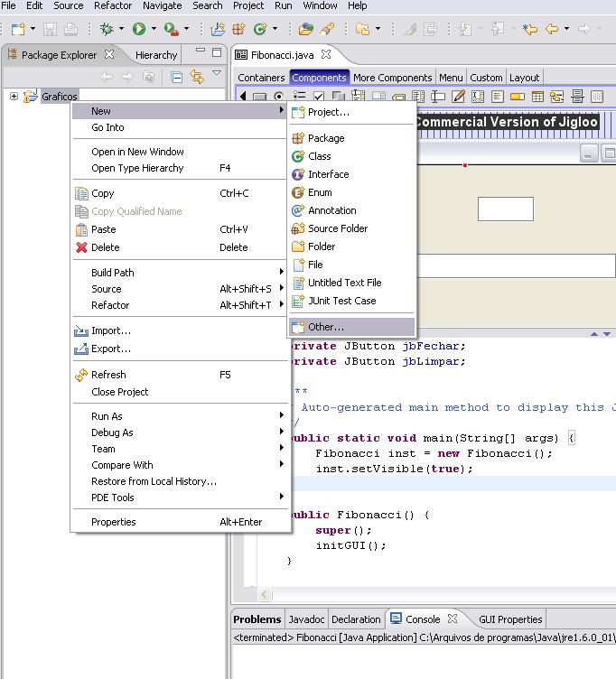Click Collapse All in Package Explorer
Viewport: 616px width, 679px height.
(177, 78)
